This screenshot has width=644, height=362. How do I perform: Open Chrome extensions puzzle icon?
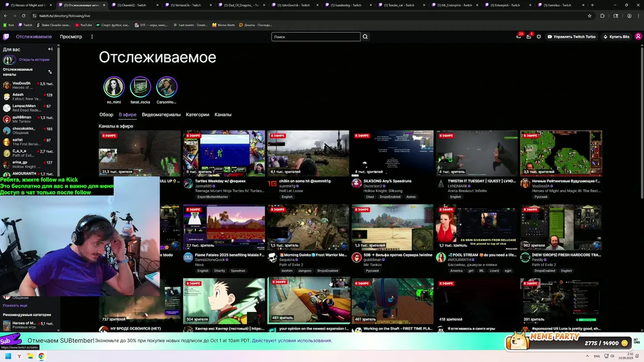coord(602,16)
